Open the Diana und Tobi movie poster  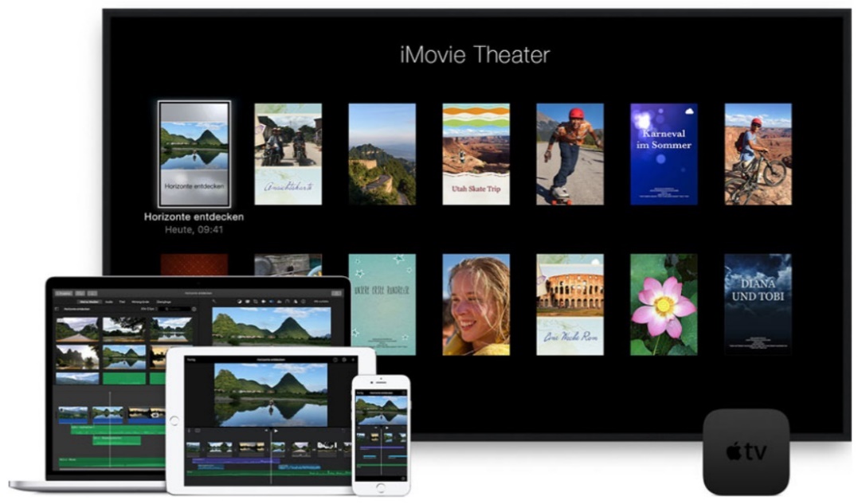point(758,304)
